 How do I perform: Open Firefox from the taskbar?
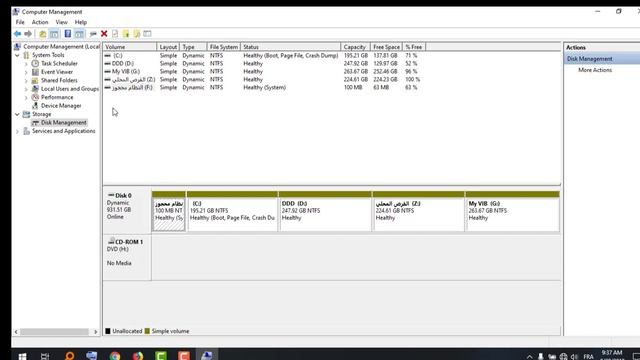click(138, 356)
